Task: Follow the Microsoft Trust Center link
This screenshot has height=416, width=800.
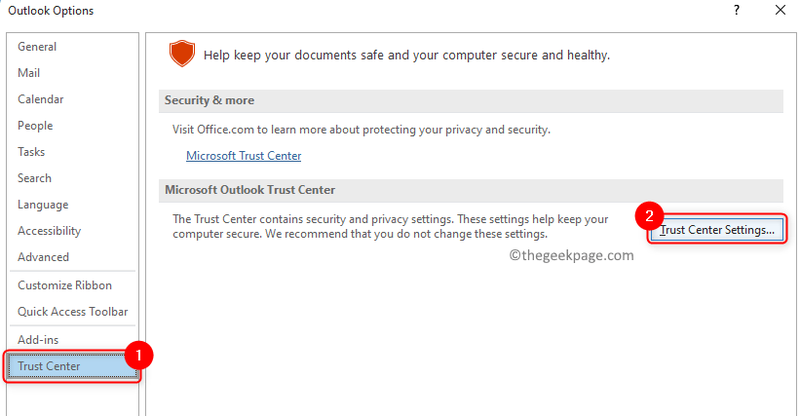Action: [243, 156]
